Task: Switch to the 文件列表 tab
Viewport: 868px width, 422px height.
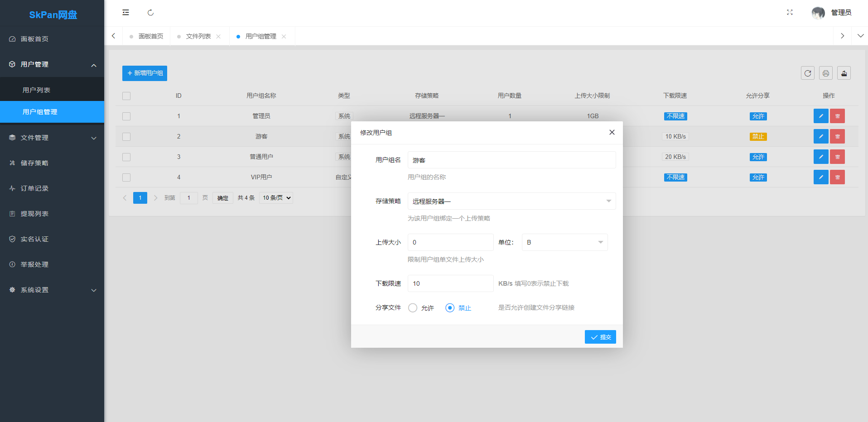Action: [198, 36]
